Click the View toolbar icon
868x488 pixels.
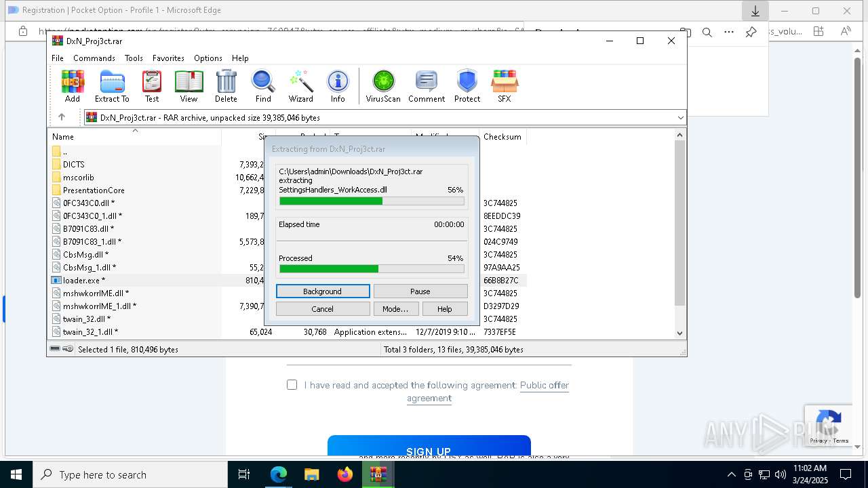point(189,86)
